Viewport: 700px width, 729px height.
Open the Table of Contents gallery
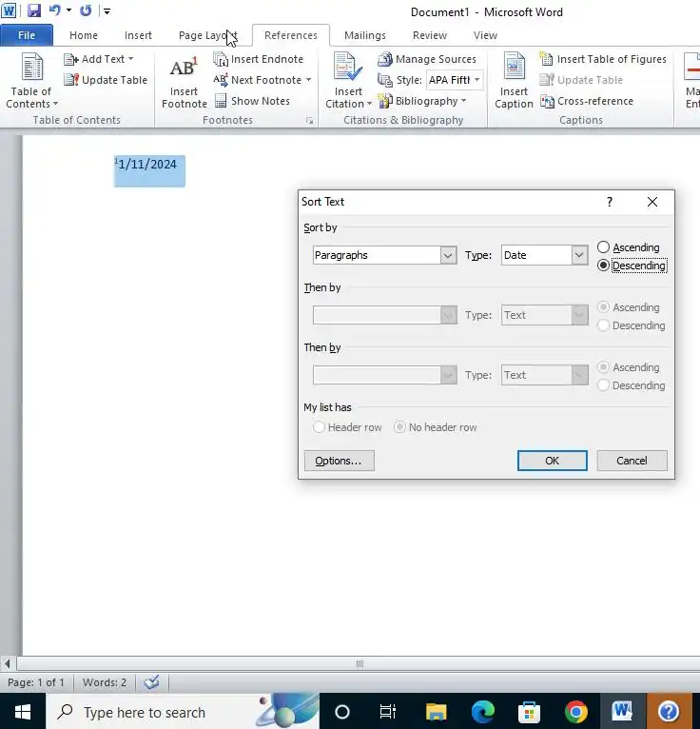[31, 81]
